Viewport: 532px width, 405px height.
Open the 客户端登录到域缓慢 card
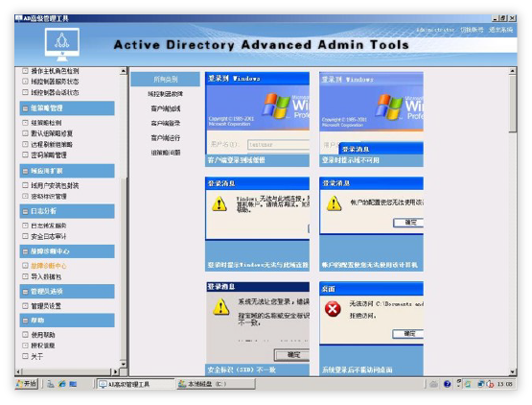tap(257, 119)
